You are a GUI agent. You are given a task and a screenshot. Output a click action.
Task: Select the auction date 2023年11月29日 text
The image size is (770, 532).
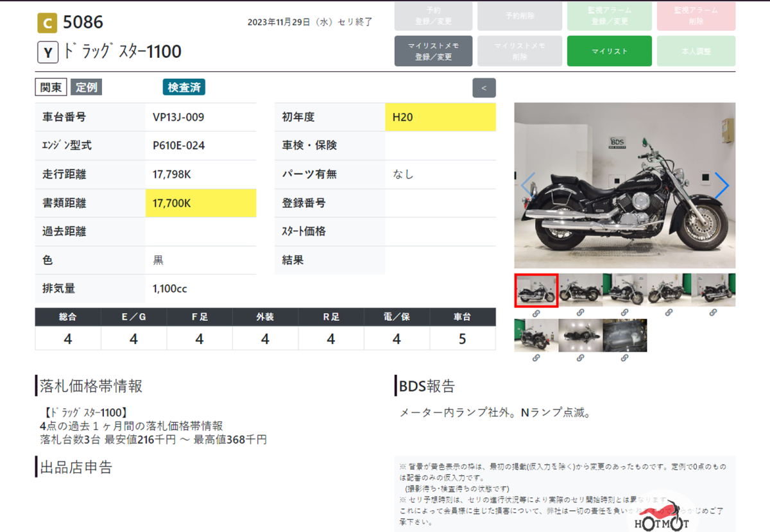tap(280, 22)
